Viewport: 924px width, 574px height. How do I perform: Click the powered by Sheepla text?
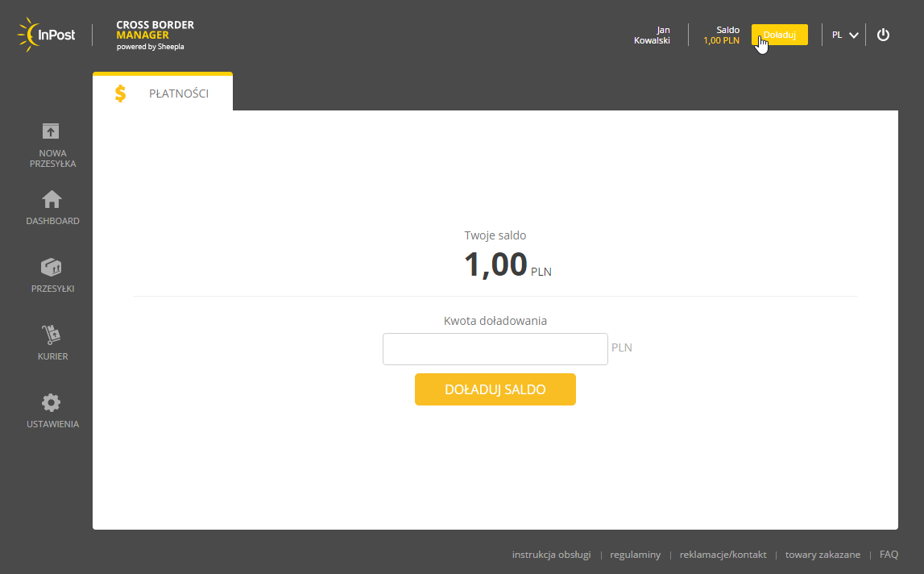(x=151, y=47)
